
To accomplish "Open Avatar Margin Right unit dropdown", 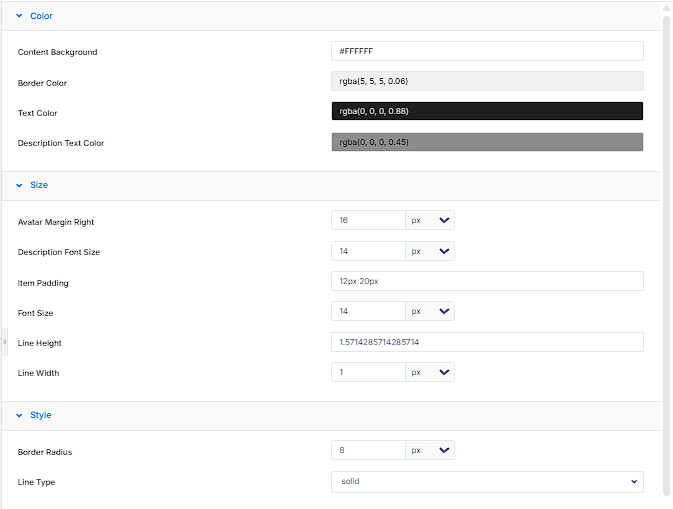I will (x=430, y=220).
